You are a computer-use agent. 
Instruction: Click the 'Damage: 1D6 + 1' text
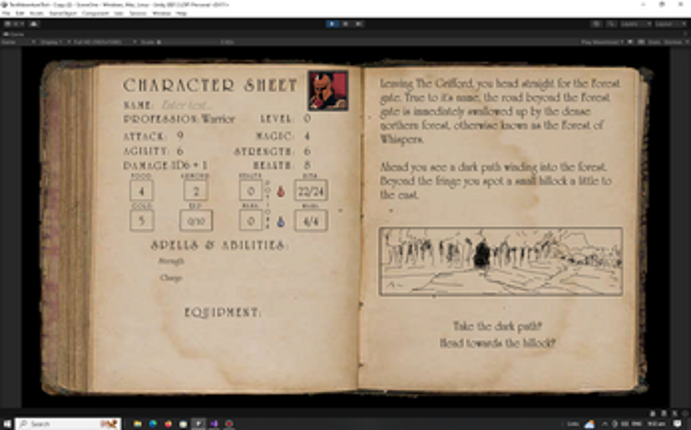coord(165,166)
